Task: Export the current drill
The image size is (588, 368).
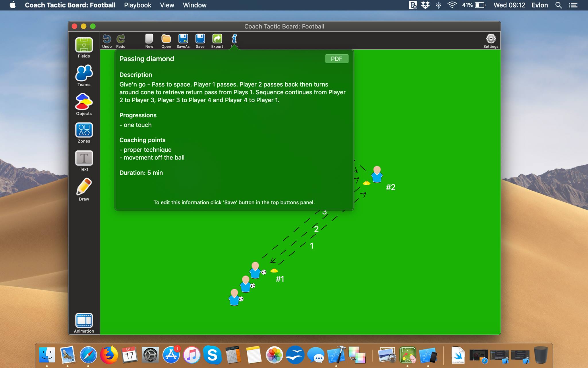Action: click(217, 41)
